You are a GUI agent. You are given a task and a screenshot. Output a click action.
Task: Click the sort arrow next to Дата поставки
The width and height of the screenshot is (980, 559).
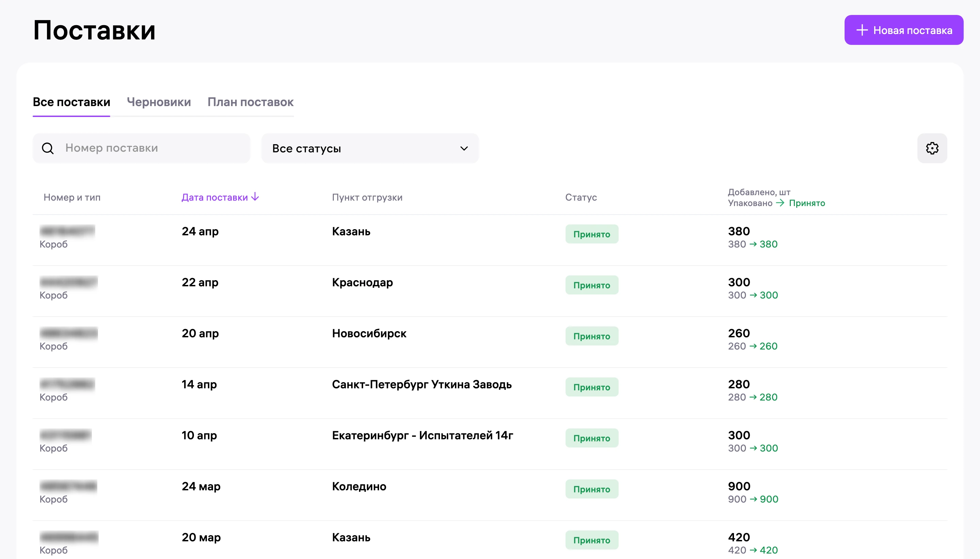pos(255,197)
